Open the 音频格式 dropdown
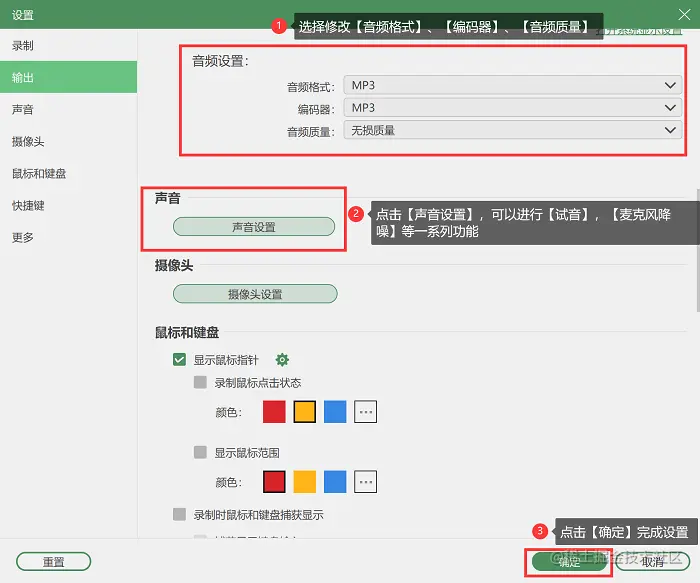Viewport: 700px width, 583px height. click(512, 85)
